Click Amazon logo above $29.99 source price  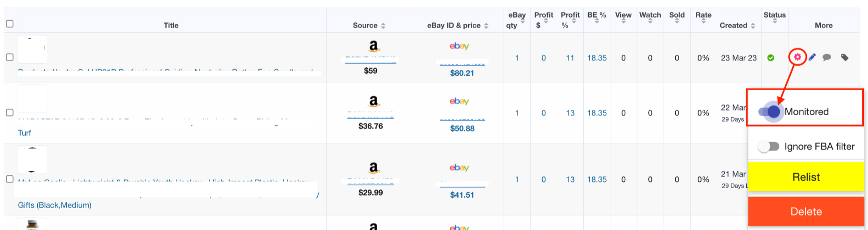373,167
